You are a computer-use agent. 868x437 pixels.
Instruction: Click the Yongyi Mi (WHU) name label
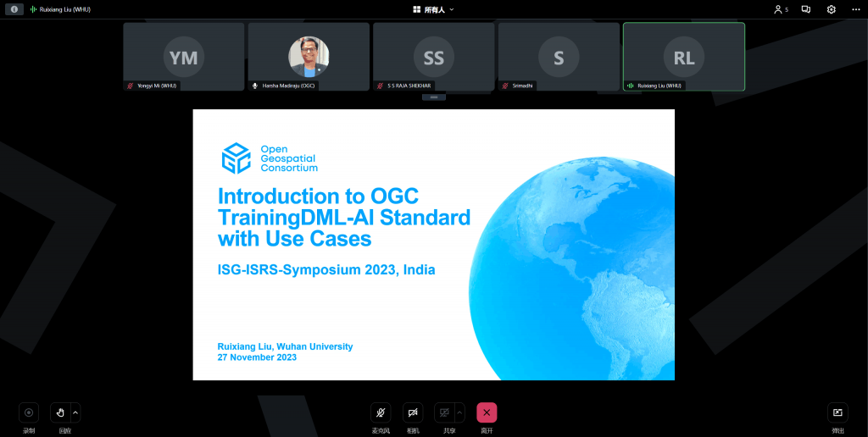tap(157, 86)
